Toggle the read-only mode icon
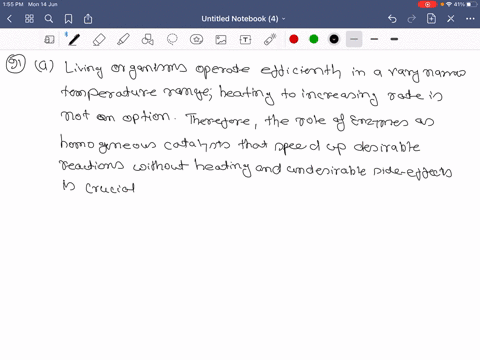The width and height of the screenshot is (480, 360). click(x=49, y=40)
